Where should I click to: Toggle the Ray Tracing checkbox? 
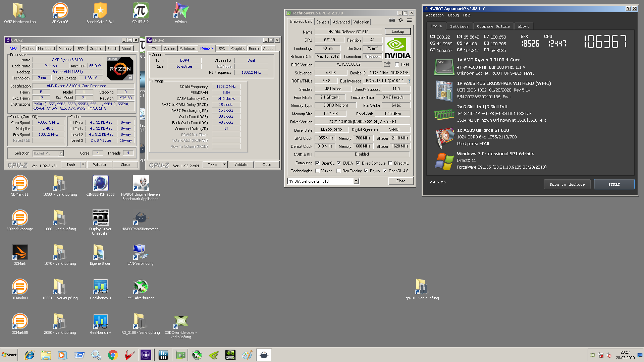tap(338, 171)
